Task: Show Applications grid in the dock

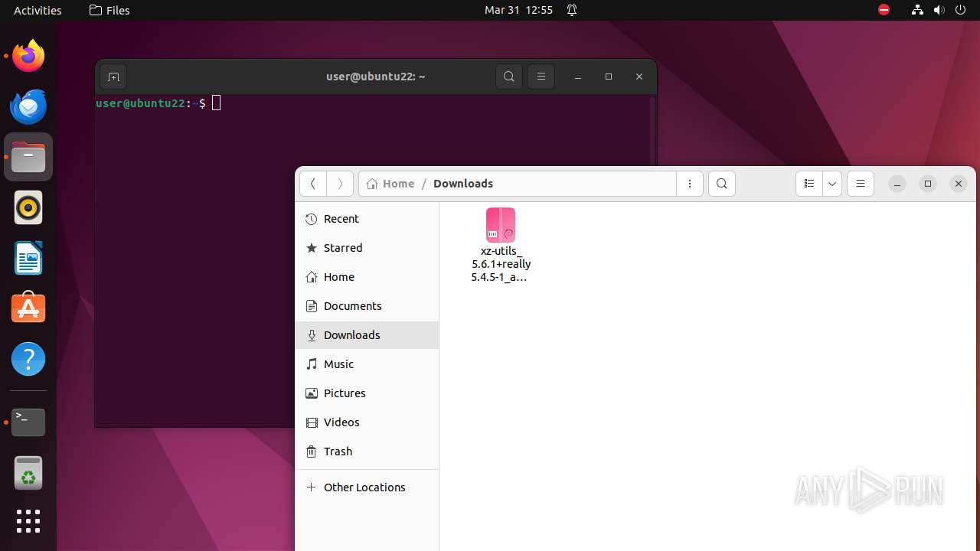Action: pyautogui.click(x=28, y=522)
